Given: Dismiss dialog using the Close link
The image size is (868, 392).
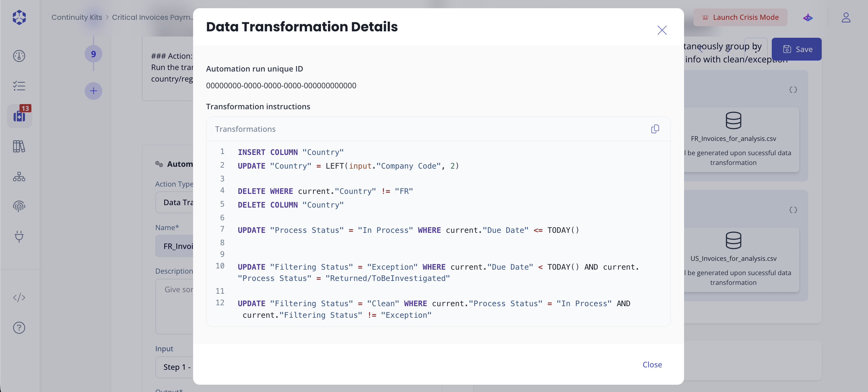Looking at the screenshot, I should tap(652, 364).
